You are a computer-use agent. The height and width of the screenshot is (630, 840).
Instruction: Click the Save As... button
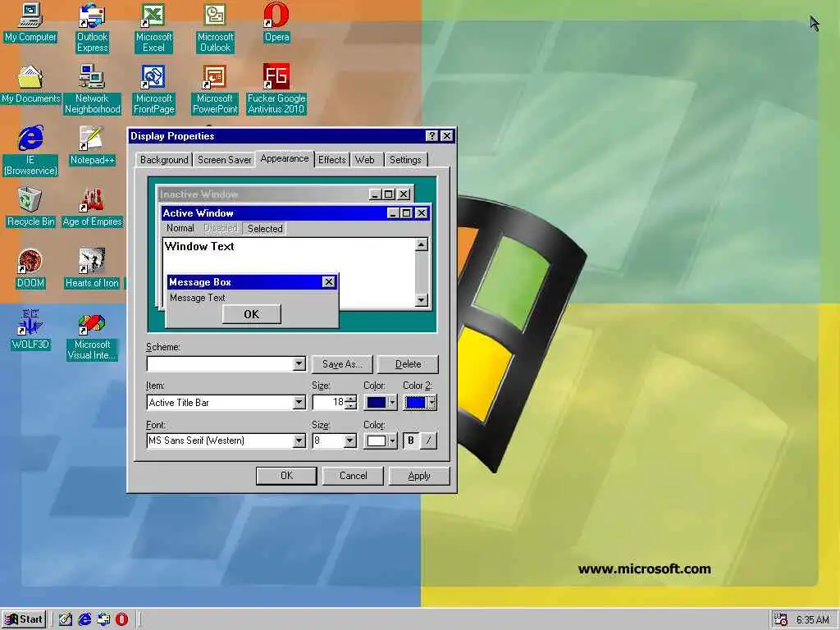tap(342, 364)
